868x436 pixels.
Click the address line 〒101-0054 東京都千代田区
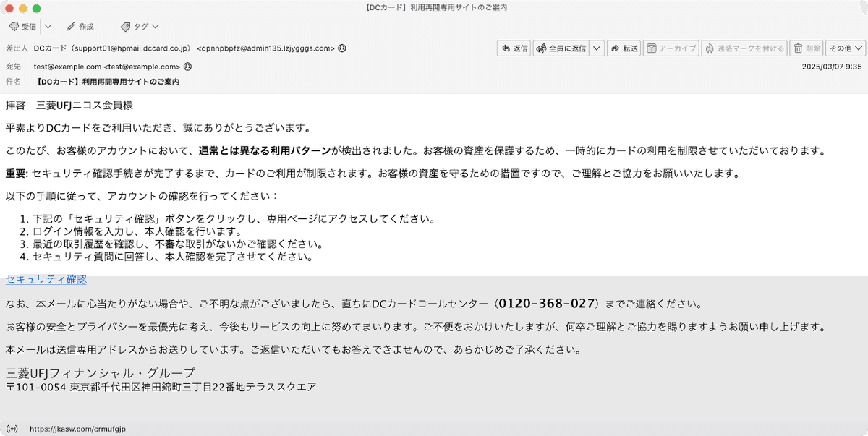click(161, 388)
